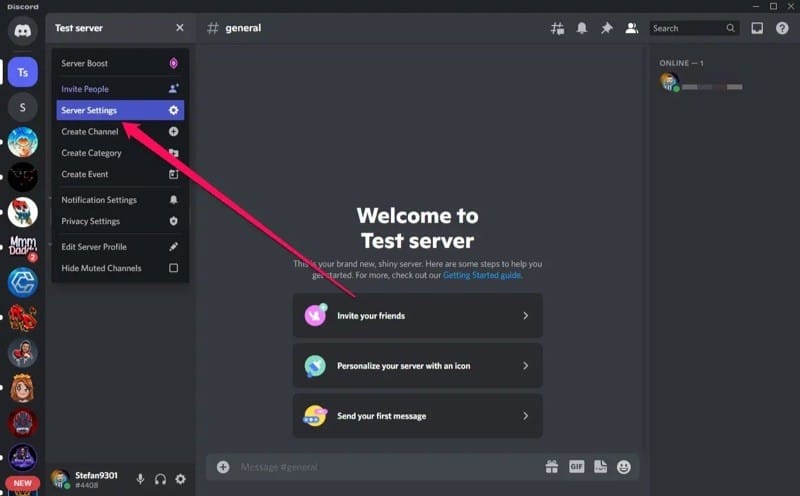Expand chevron on Invite your friends
This screenshot has height=496, width=800.
(x=526, y=316)
